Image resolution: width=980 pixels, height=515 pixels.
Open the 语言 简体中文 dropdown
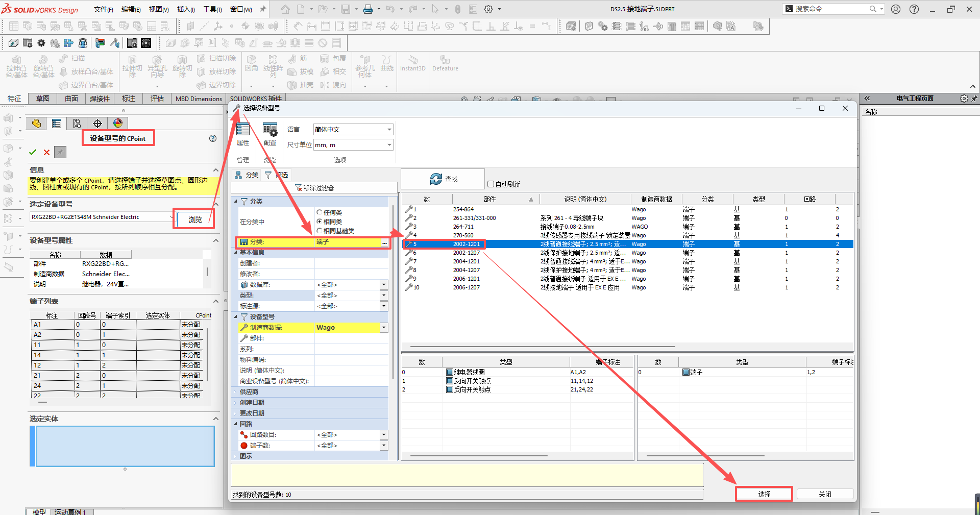pos(389,130)
